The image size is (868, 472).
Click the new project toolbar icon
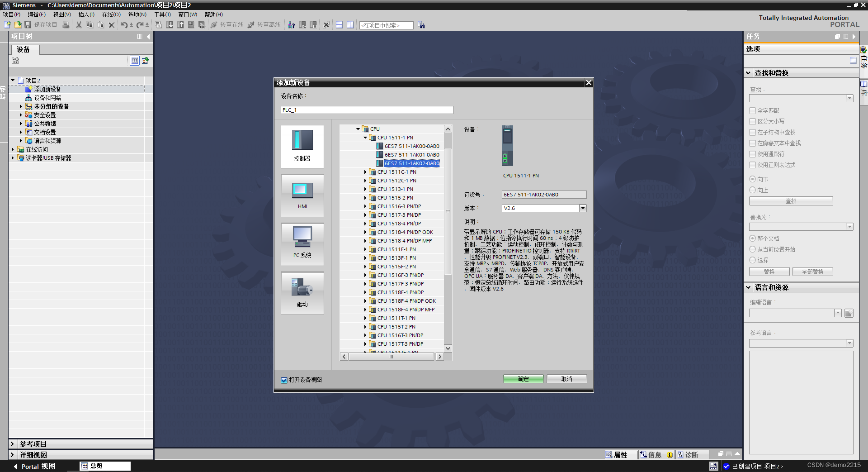tap(7, 25)
